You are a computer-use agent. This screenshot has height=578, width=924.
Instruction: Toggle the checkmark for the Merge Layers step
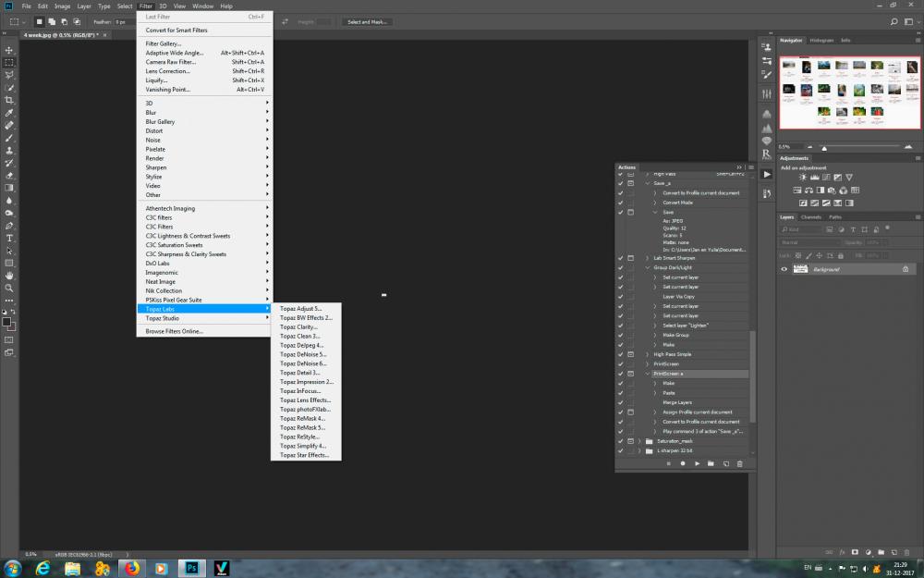click(620, 402)
